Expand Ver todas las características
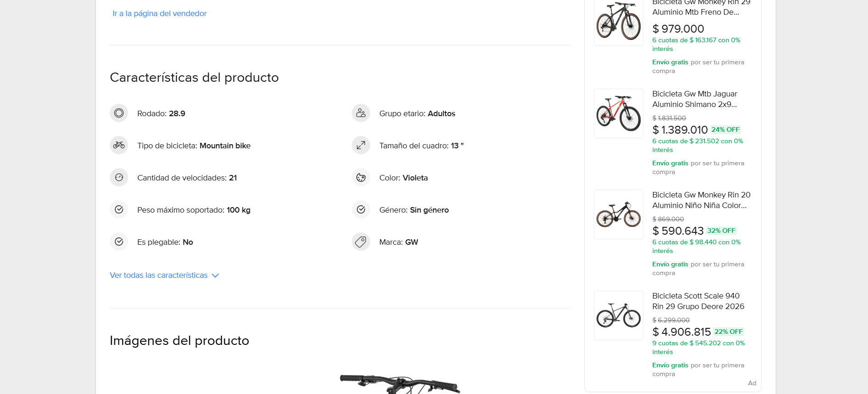This screenshot has height=394, width=868. 164,275
